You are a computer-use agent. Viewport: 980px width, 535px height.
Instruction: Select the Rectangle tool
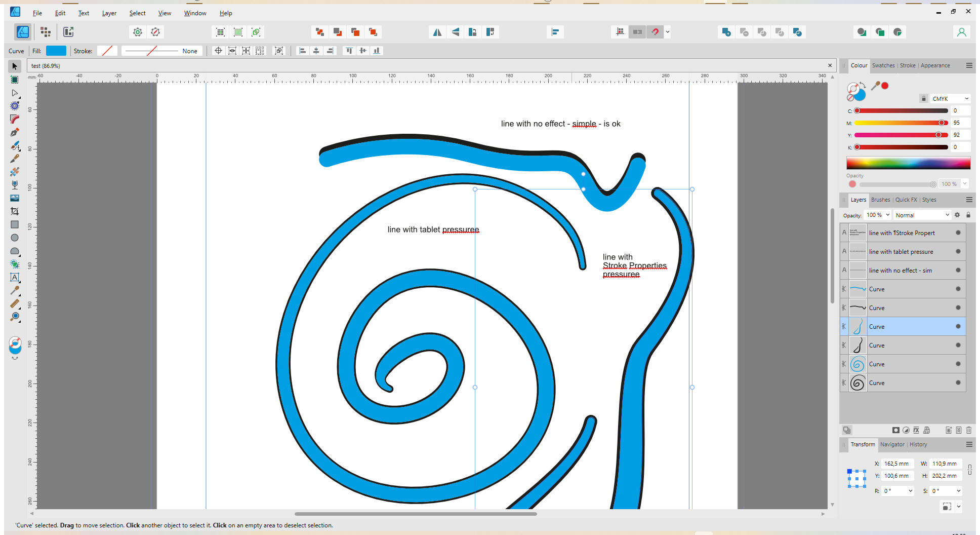pos(15,224)
